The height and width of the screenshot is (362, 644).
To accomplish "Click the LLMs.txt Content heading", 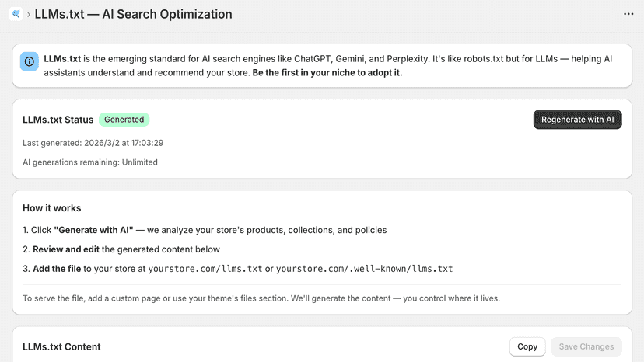I will coord(61,346).
